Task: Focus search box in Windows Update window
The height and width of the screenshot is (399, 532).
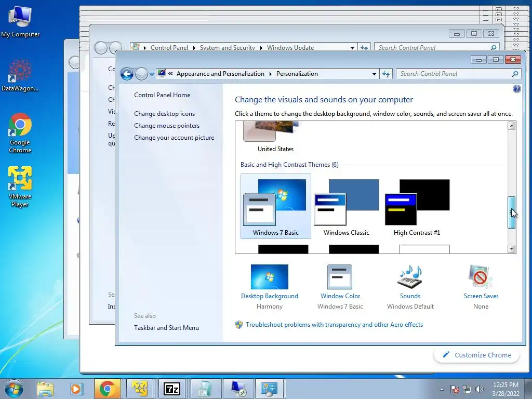Action: 437,47
